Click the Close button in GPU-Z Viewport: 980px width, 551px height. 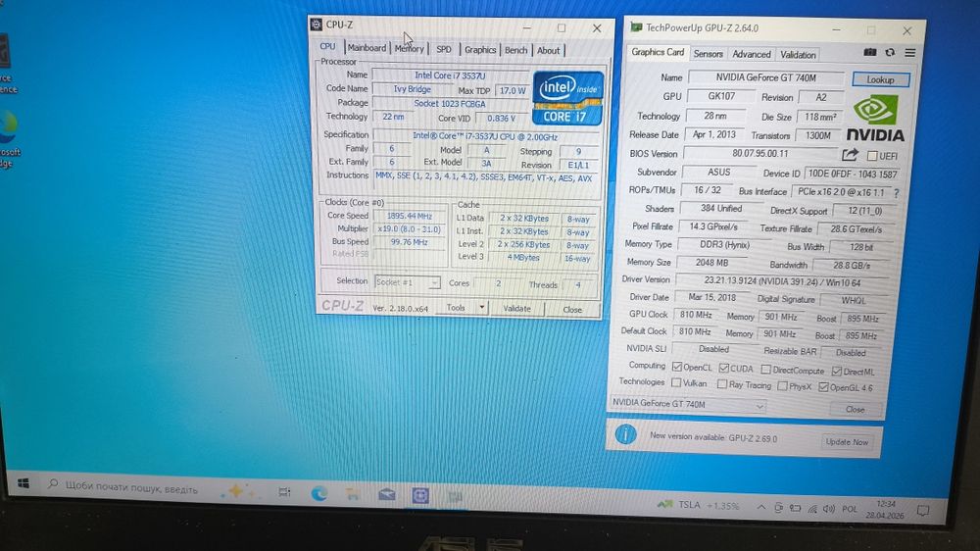point(855,410)
